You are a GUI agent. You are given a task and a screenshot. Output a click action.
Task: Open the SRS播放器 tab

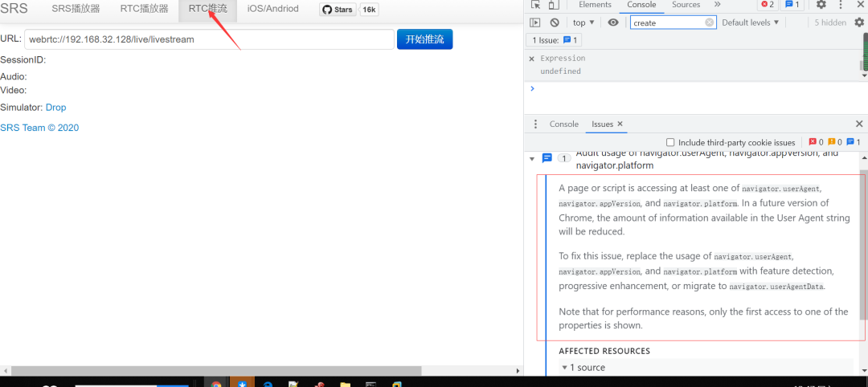76,9
